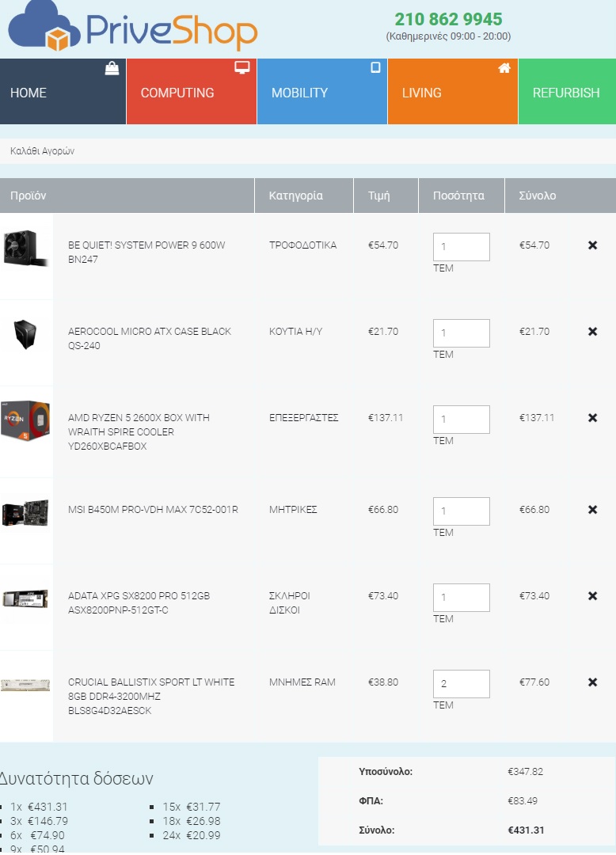Open the MOBILITY menu tab
The width and height of the screenshot is (616, 855).
click(x=322, y=92)
